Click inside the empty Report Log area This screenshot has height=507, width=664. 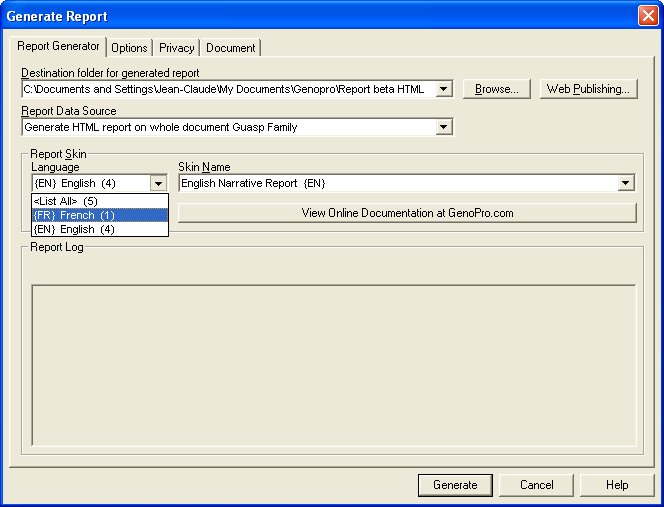tap(333, 365)
